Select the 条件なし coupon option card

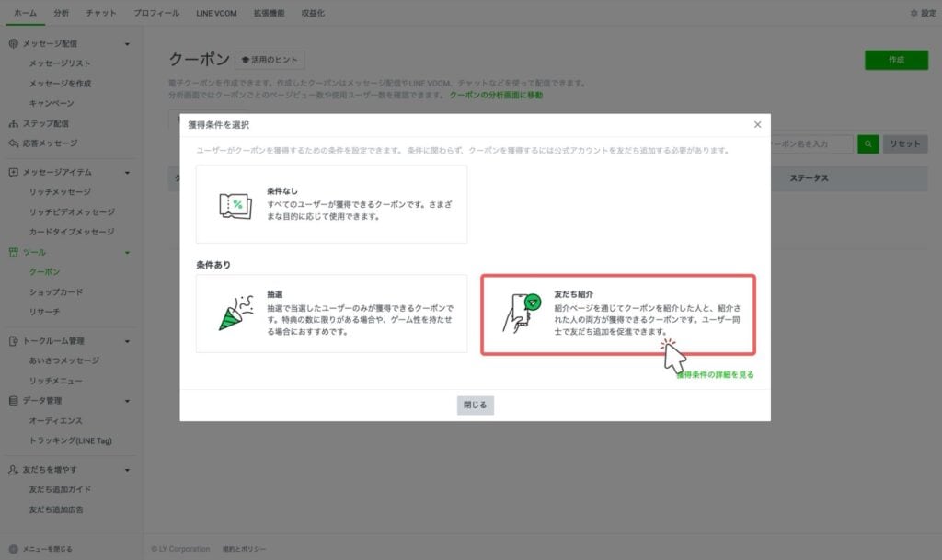click(331, 204)
